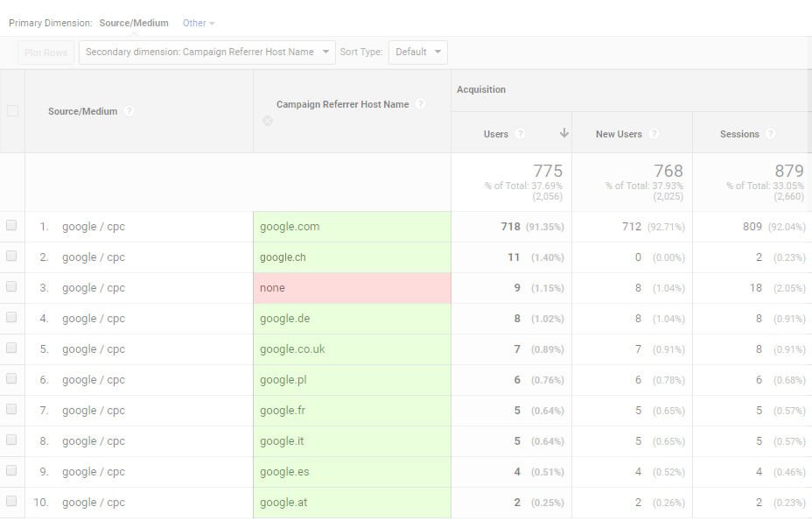Screen dimensions: 812x521
Task: Click Campaign Referrer Host Name column header
Action: pyautogui.click(x=342, y=104)
